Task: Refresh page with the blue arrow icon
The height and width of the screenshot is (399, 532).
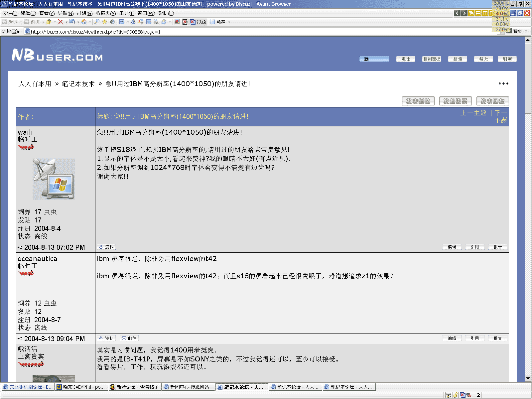Action: [72, 22]
